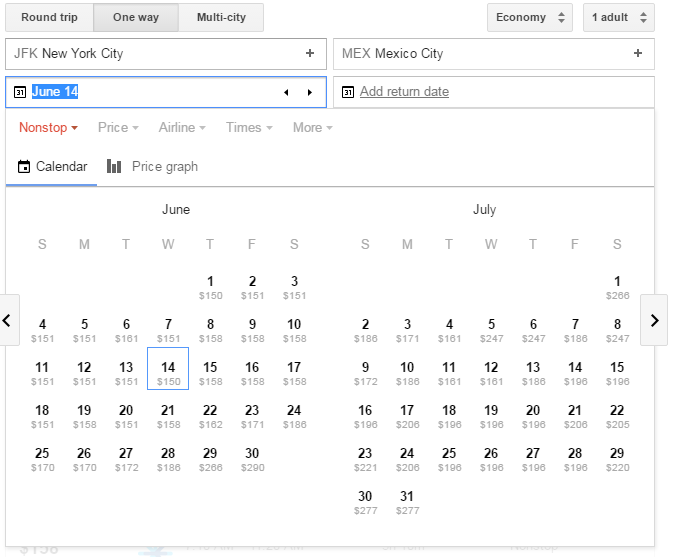Click the plus icon beside JFK New York City

pyautogui.click(x=310, y=54)
